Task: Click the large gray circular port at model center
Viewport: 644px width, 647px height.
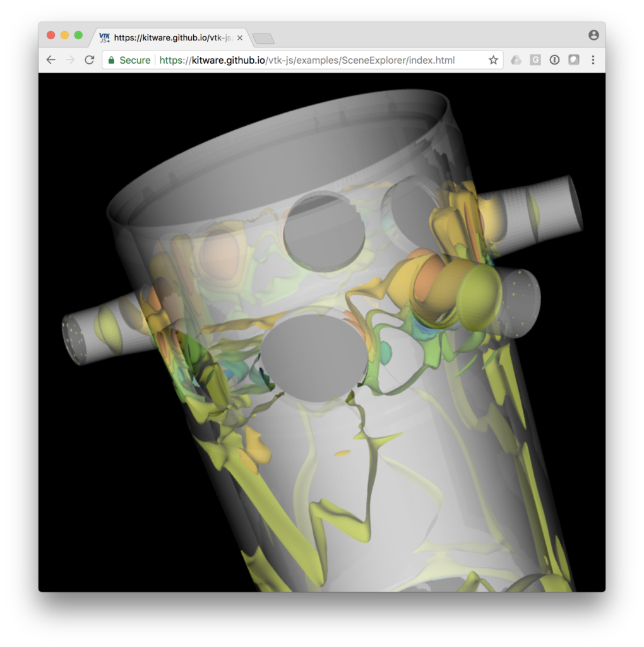Action: [314, 358]
